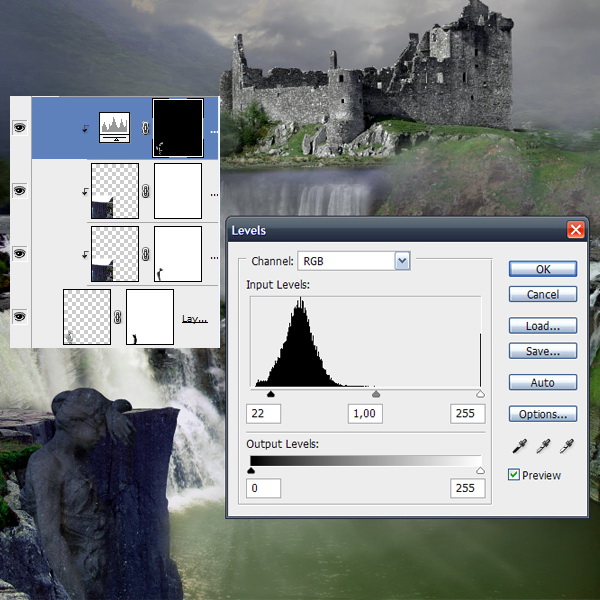Click the input shadow field showing 22
Image resolution: width=600 pixels, height=600 pixels.
click(x=265, y=413)
